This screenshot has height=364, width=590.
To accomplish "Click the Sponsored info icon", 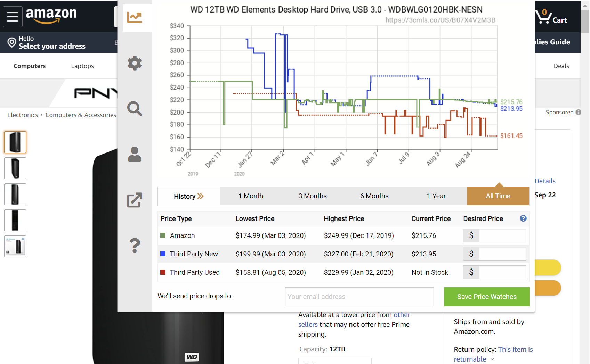I will tap(578, 112).
